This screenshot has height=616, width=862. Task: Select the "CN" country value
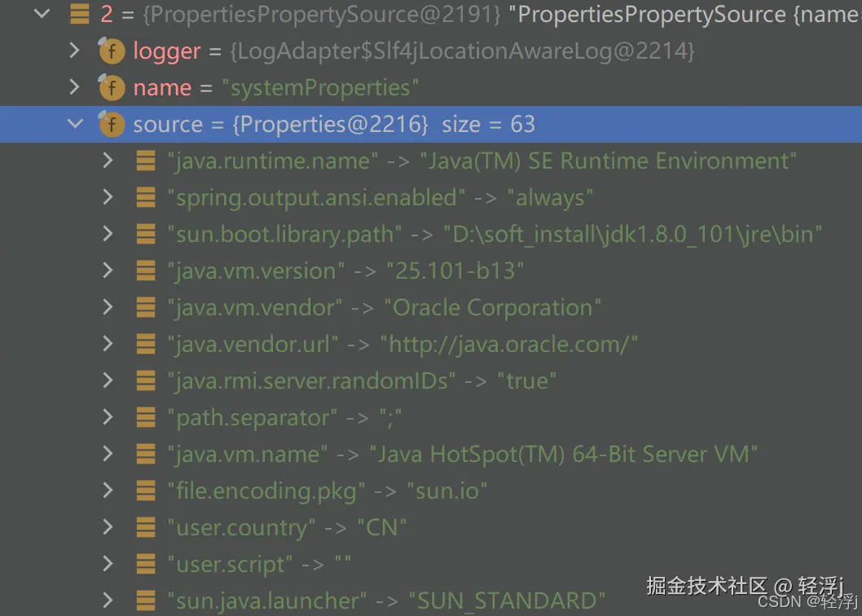pos(382,527)
